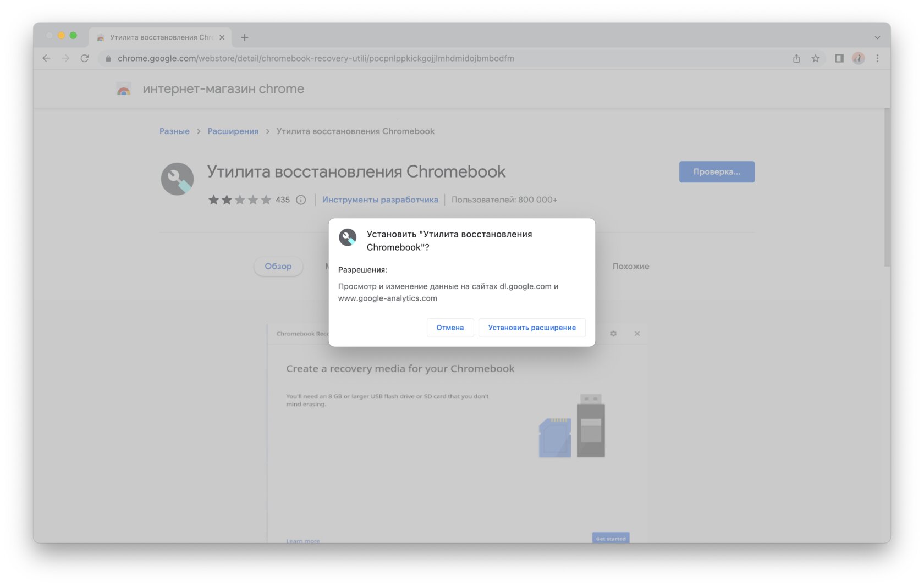The width and height of the screenshot is (924, 587).
Task: Navigate back using the back arrow
Action: tap(46, 58)
